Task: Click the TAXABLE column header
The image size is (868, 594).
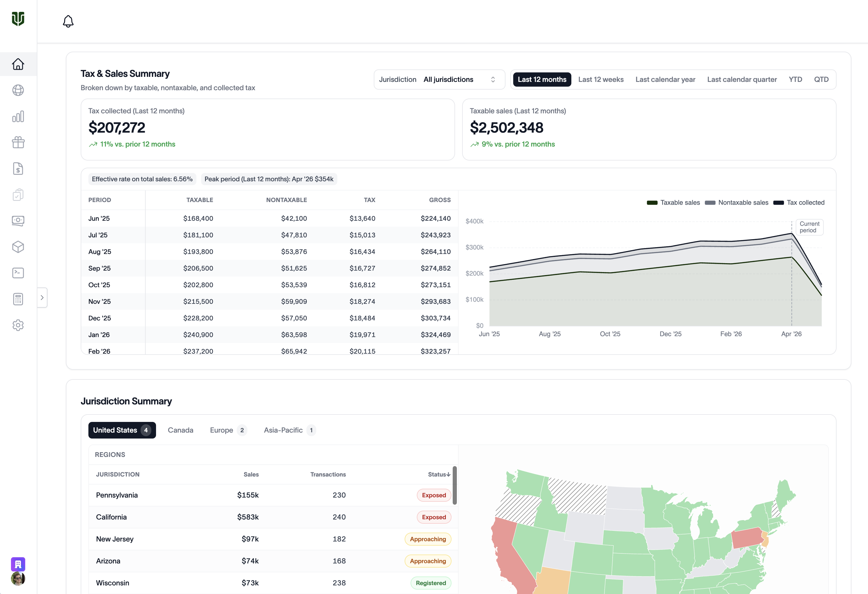Action: pyautogui.click(x=199, y=200)
